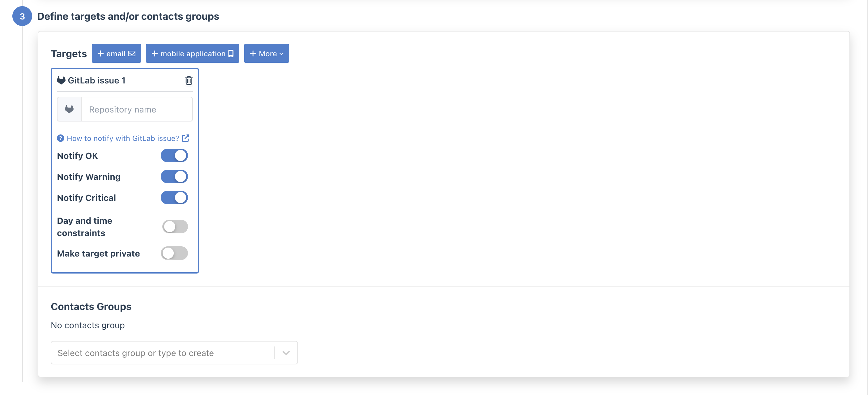
Task: Click How to notify with GitLab issue link
Action: click(x=123, y=138)
